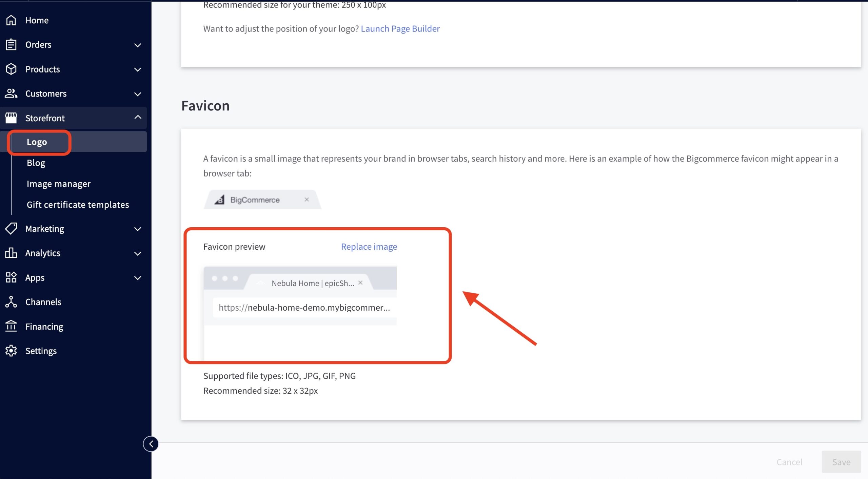Click the Home house icon in sidebar
This screenshot has height=479, width=868.
point(11,20)
